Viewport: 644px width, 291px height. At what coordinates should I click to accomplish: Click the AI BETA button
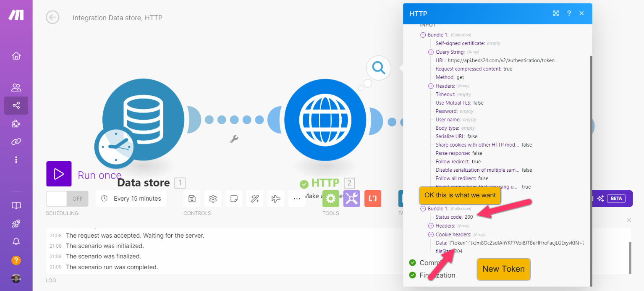tap(612, 199)
